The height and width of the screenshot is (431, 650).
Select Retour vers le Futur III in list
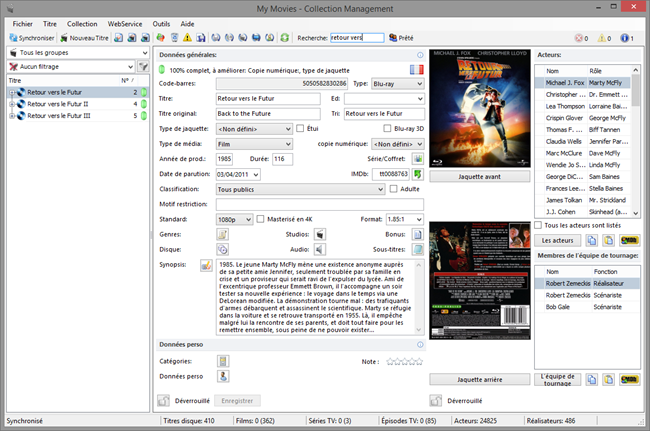58,116
